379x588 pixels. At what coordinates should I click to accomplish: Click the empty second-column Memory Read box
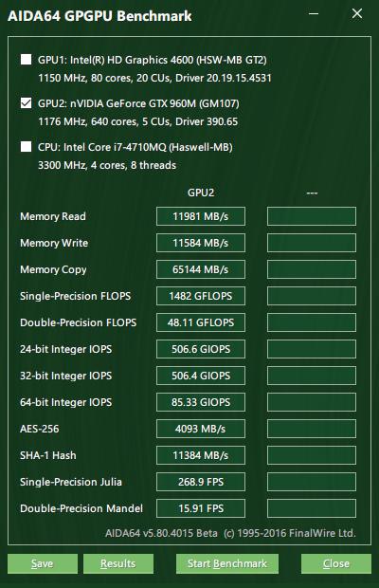(x=312, y=216)
